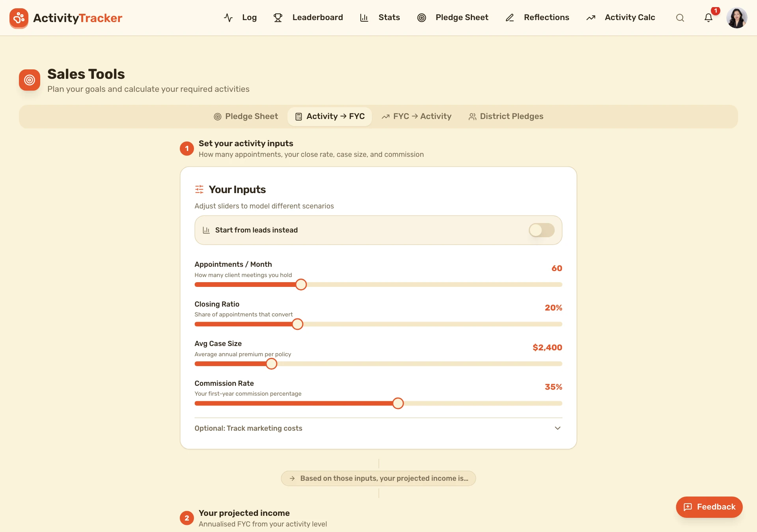Viewport: 757px width, 532px height.
Task: Click the Stats bar chart icon
Action: tap(364, 18)
